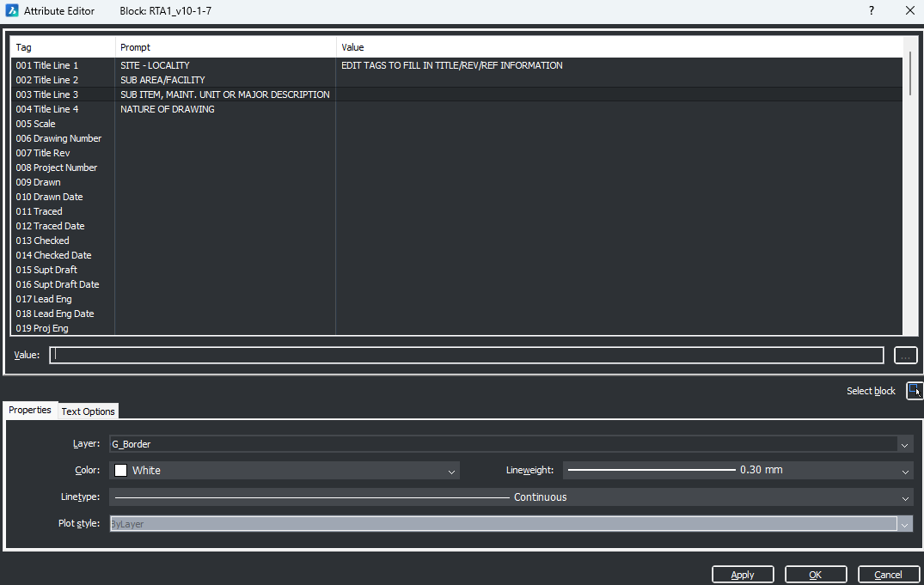Confirm with the OK button
Image resolution: width=924 pixels, height=585 pixels.
816,575
